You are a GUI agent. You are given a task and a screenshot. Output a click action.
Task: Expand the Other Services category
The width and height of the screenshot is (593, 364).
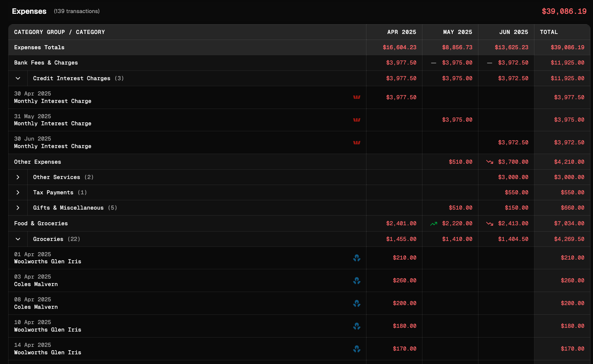tap(18, 177)
